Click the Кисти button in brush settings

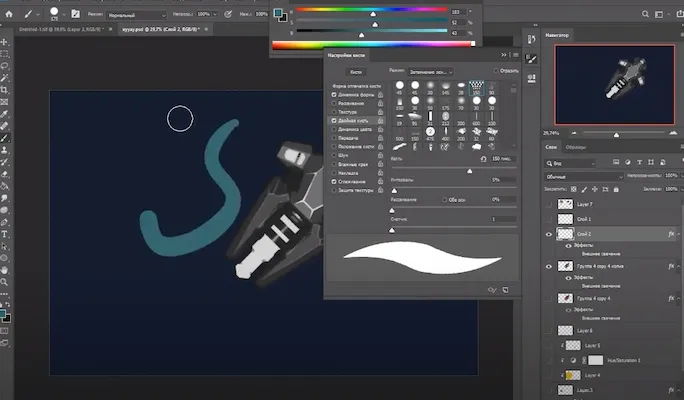(356, 71)
